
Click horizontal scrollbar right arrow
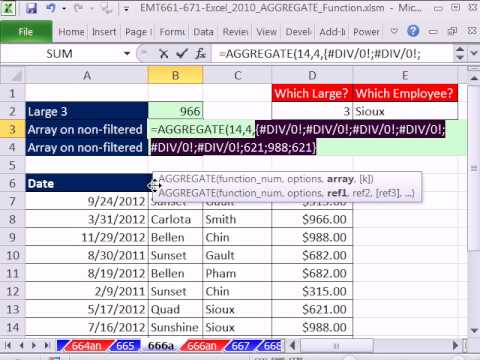tap(455, 345)
